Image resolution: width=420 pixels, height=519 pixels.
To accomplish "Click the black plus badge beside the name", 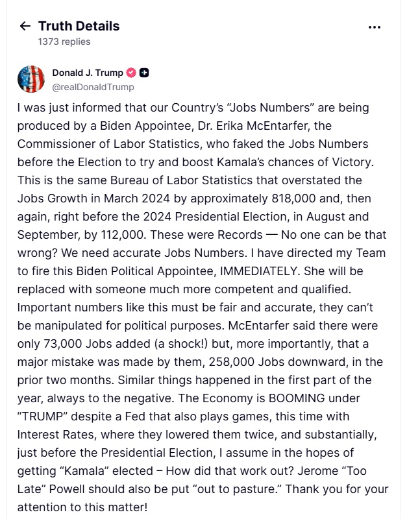I will [144, 73].
